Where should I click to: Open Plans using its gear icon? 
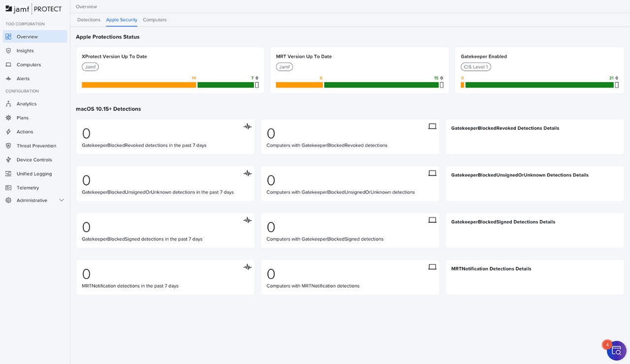point(8,118)
